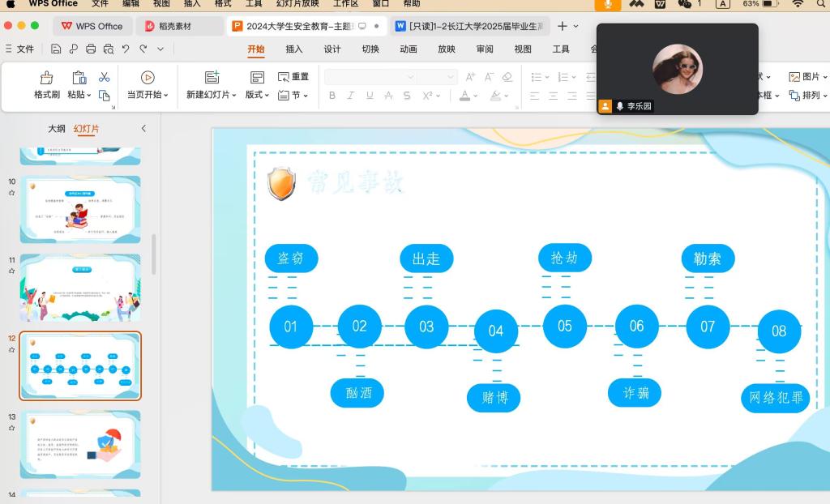This screenshot has width=830, height=504.
Task: Select slide 13 thumbnail
Action: click(x=80, y=444)
